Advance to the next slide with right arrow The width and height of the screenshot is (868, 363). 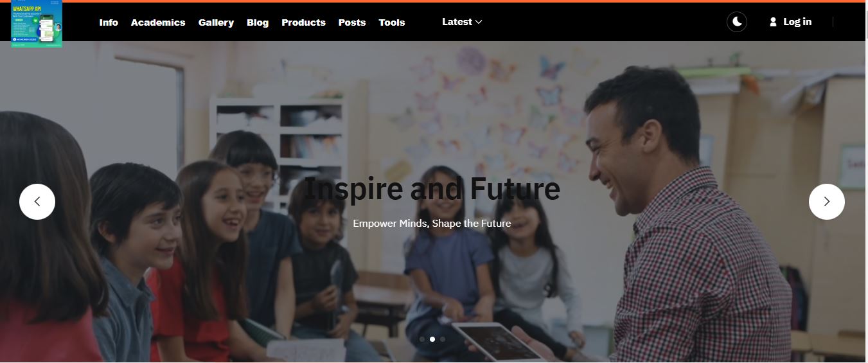point(826,202)
